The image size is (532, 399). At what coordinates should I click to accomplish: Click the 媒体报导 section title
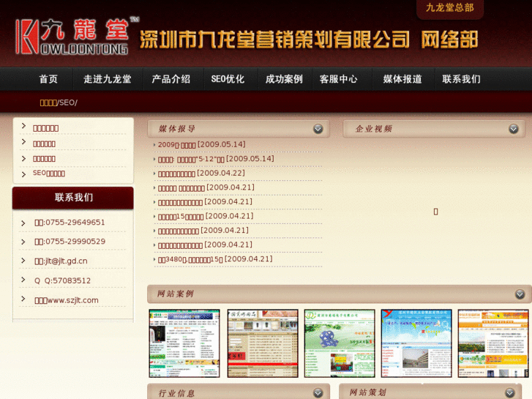tap(177, 129)
